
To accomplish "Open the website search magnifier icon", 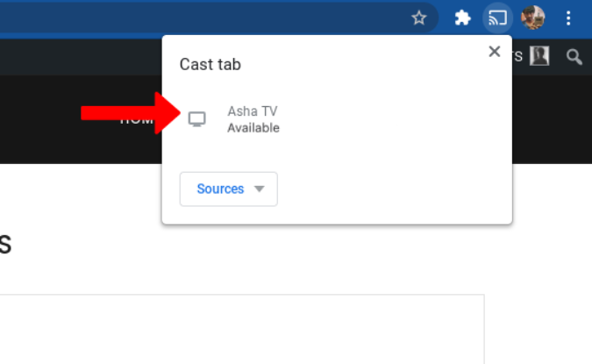I will 574,57.
